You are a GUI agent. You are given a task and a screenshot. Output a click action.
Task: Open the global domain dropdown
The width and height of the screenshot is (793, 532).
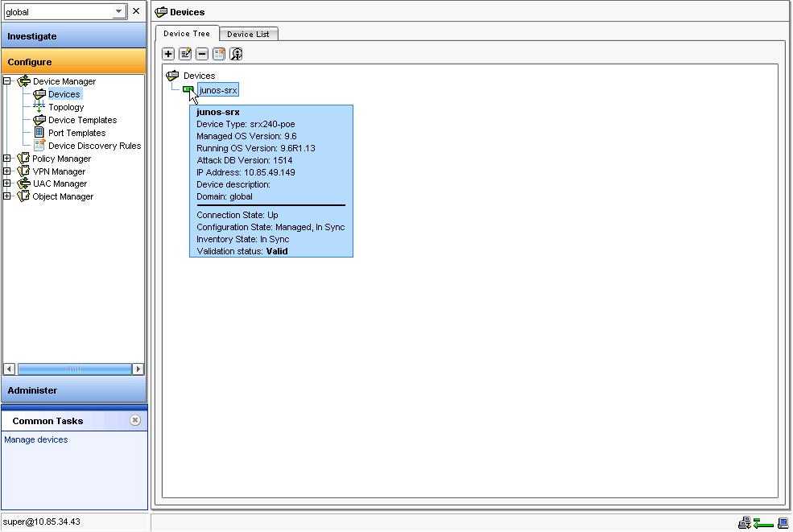pyautogui.click(x=118, y=11)
